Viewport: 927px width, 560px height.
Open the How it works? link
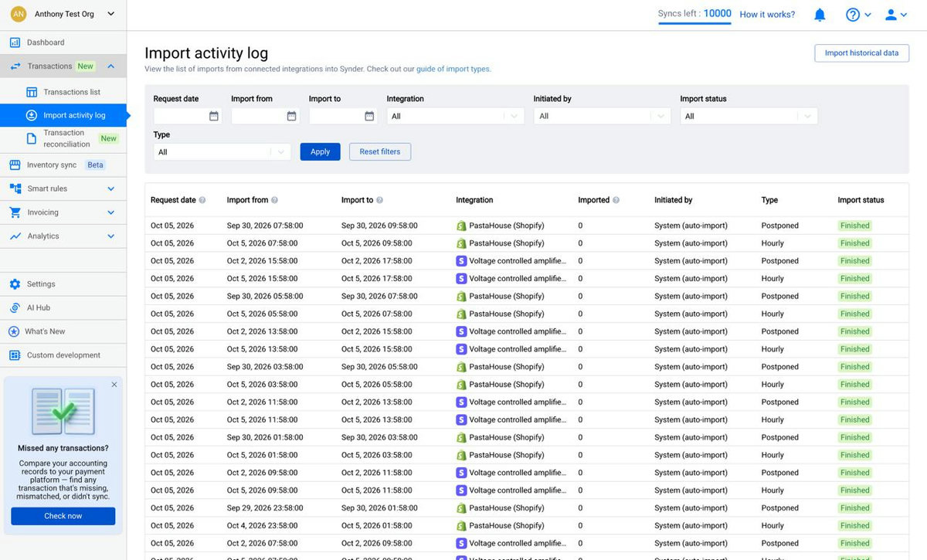767,15
